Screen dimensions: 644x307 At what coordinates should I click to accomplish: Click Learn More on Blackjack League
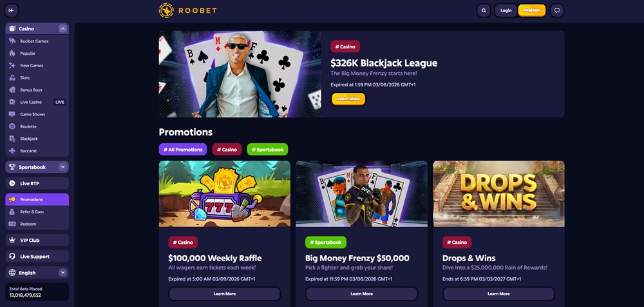coord(348,99)
